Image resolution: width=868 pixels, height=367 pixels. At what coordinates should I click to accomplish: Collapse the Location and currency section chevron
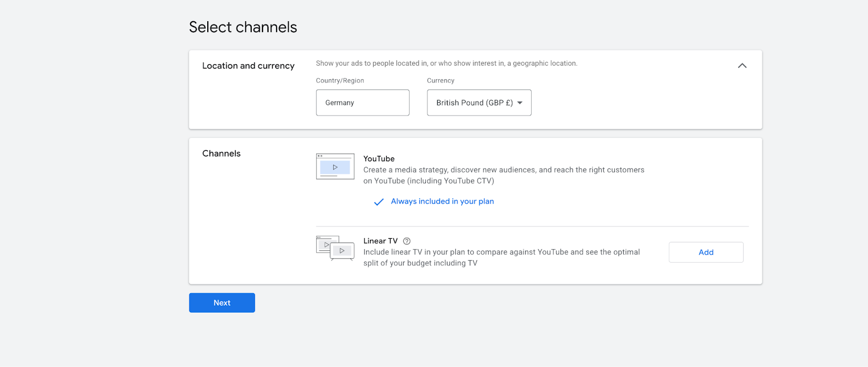742,66
